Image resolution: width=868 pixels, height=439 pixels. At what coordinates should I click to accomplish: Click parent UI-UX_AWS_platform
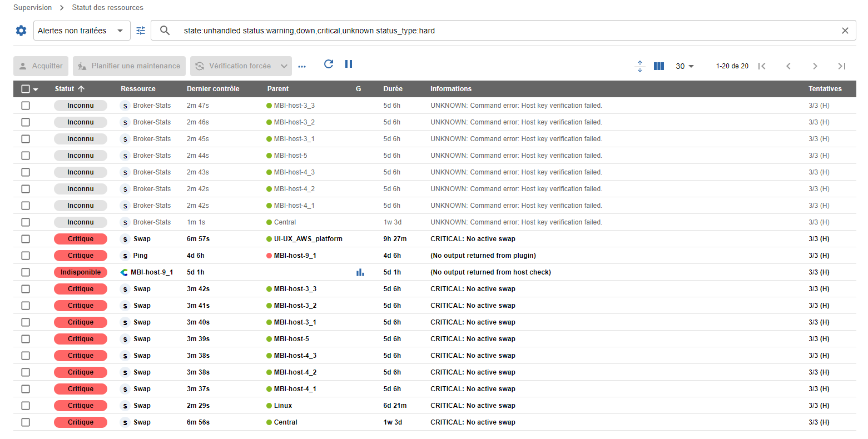click(x=308, y=239)
